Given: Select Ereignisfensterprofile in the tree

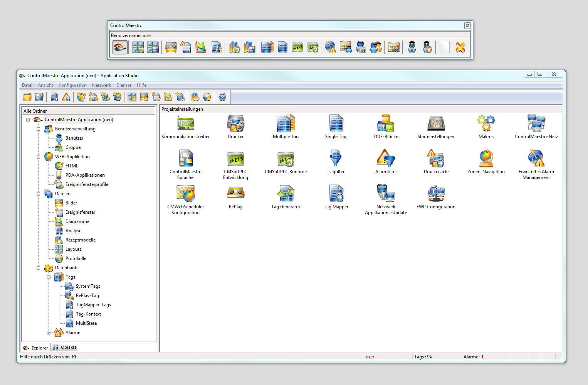Looking at the screenshot, I should (87, 184).
